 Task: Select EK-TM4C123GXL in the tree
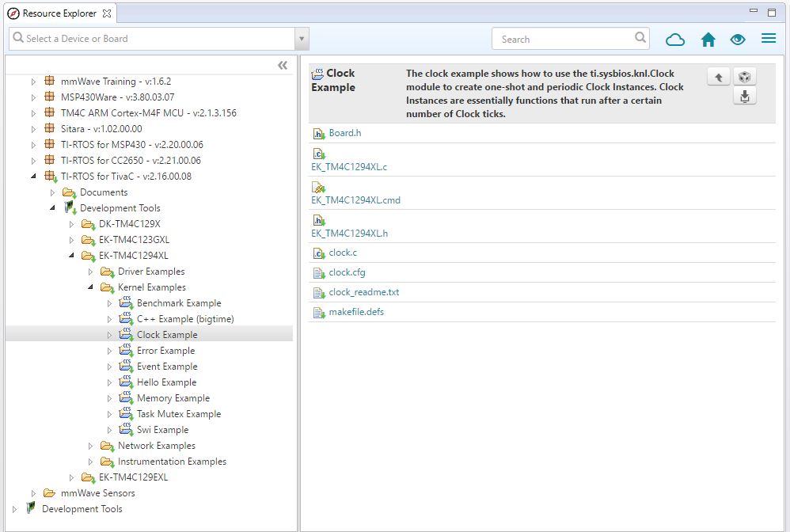(134, 240)
